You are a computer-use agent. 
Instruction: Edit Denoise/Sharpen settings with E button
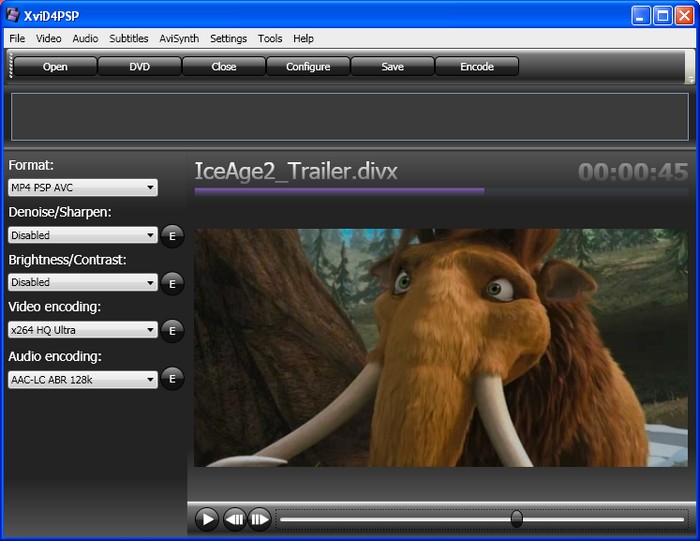[x=172, y=236]
